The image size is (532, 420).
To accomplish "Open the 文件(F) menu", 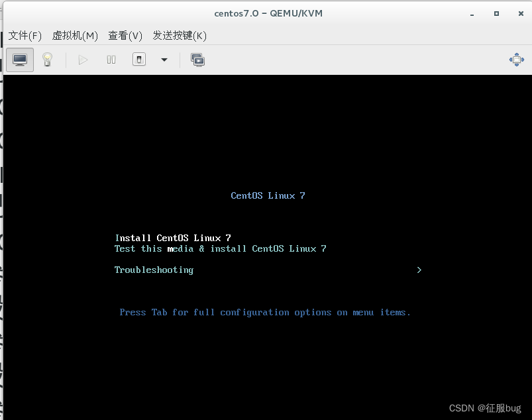I will click(x=25, y=35).
